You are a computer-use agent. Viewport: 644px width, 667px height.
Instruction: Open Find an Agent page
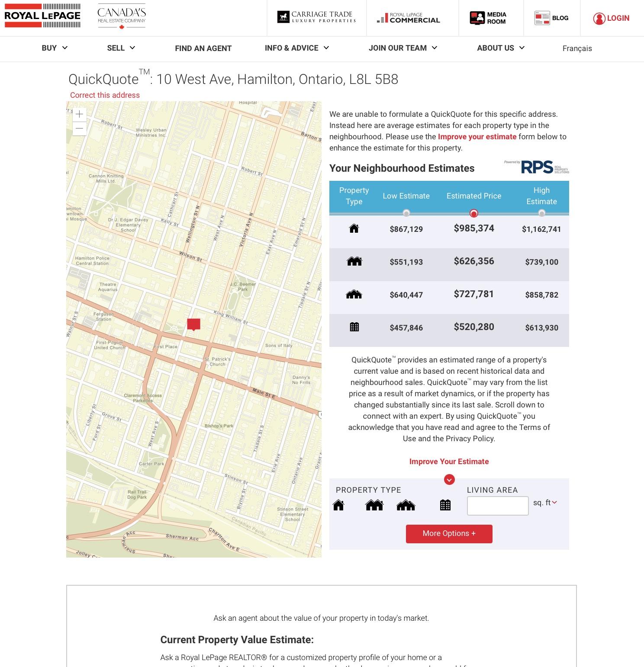click(203, 48)
